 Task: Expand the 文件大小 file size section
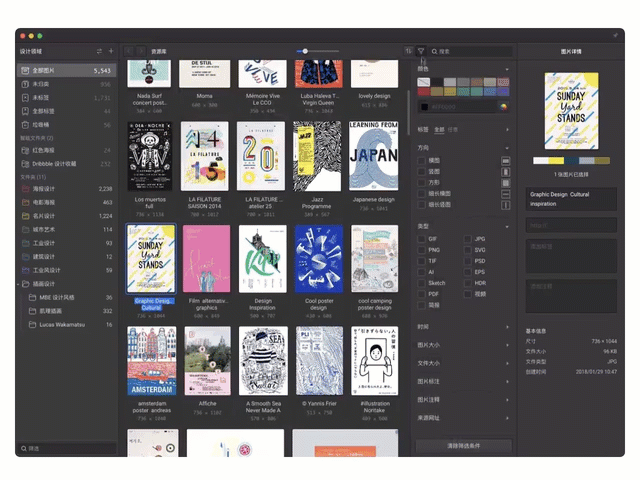click(x=507, y=363)
